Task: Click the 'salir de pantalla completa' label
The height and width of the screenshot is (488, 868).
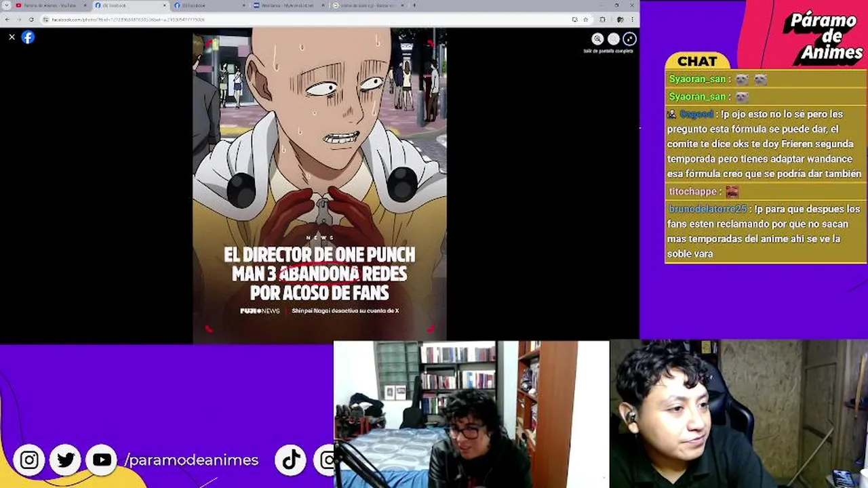Action: pyautogui.click(x=608, y=52)
